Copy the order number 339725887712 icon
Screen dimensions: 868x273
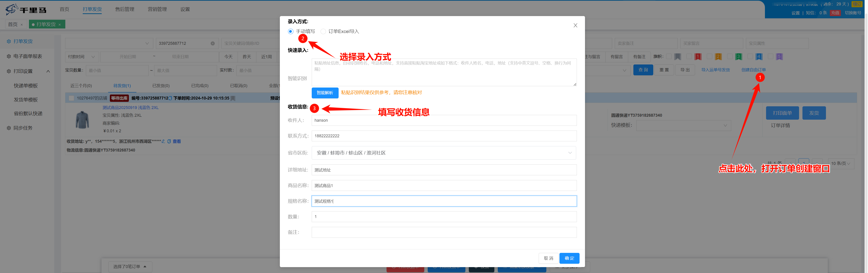pos(170,98)
